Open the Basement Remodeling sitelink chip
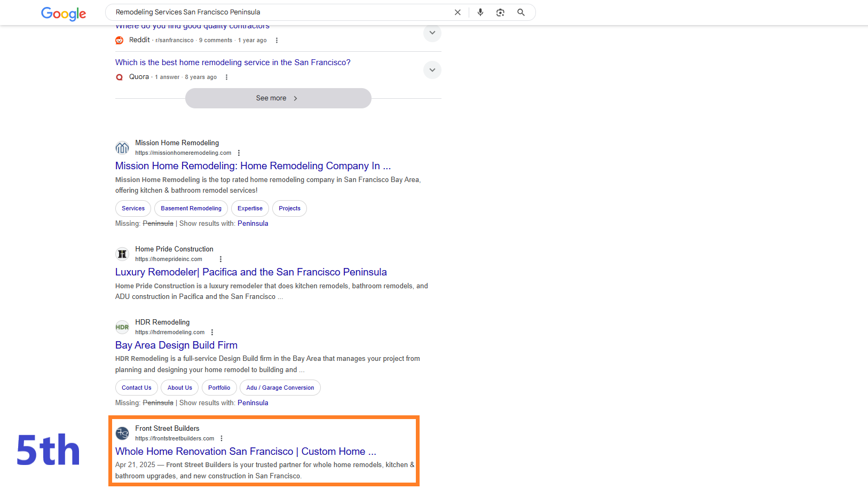Image resolution: width=868 pixels, height=489 pixels. [x=191, y=209]
